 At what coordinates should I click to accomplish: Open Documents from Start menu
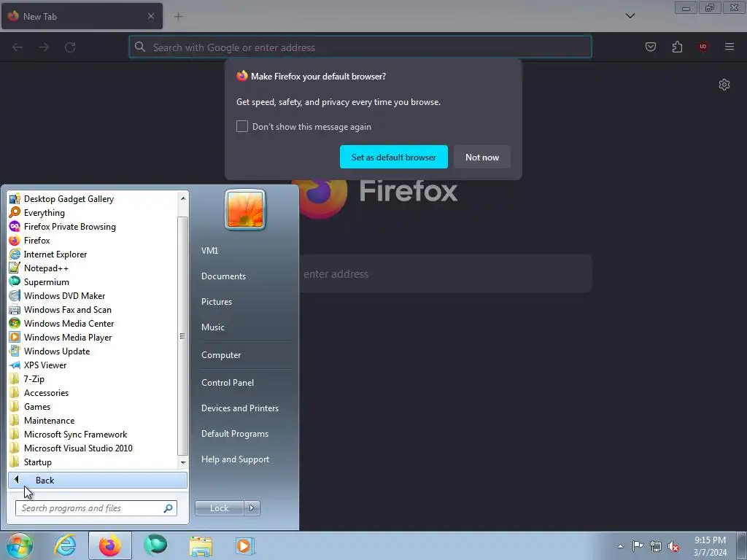223,276
